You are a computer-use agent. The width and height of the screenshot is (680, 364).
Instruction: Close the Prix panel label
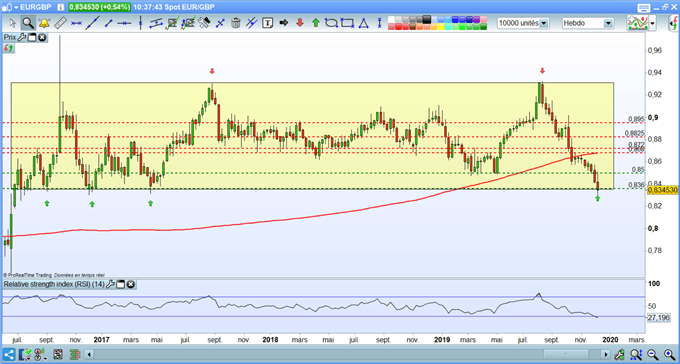point(42,38)
